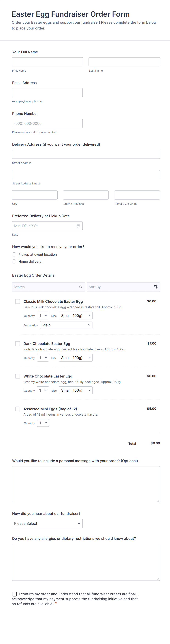This screenshot has height=644, width=170.
Task: Click the search magnifier icon in product search
Action: pos(80,287)
